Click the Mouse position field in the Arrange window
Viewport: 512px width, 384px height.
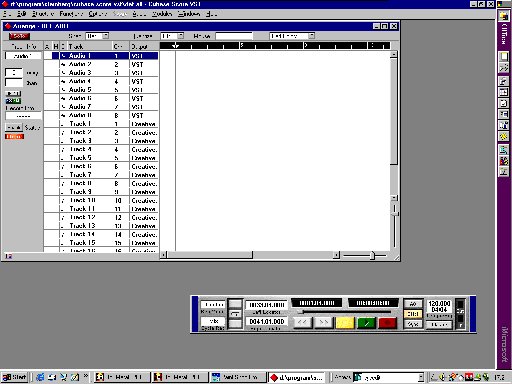click(234, 36)
